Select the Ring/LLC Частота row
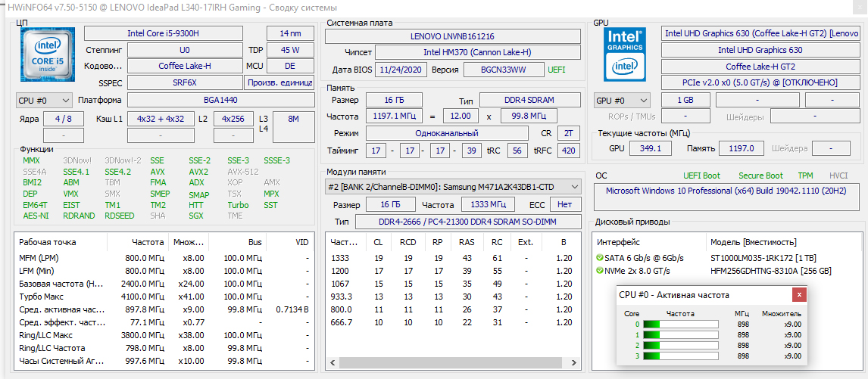 164,348
